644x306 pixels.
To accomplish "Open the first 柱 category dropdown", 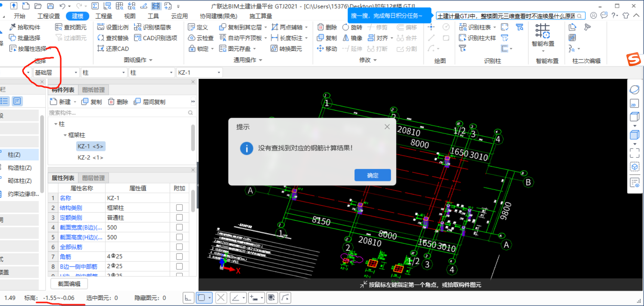I will pyautogui.click(x=104, y=72).
